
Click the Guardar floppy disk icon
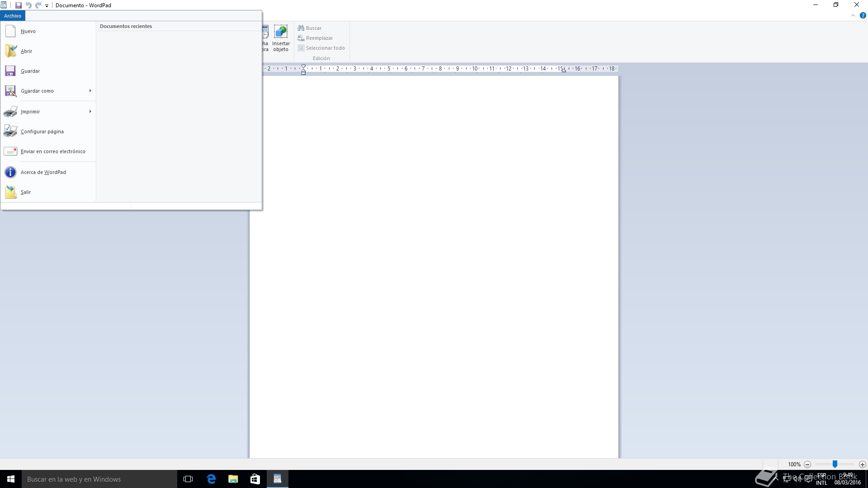pos(10,71)
